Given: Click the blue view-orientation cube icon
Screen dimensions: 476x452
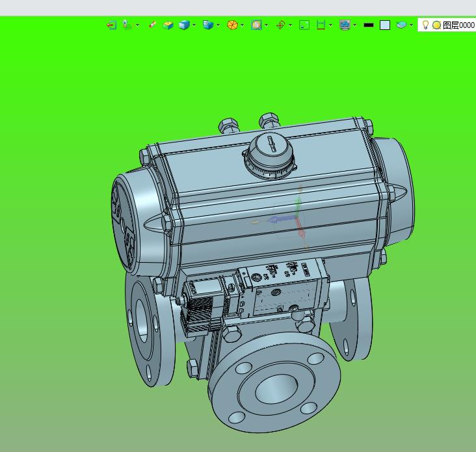Looking at the screenshot, I should (208, 25).
